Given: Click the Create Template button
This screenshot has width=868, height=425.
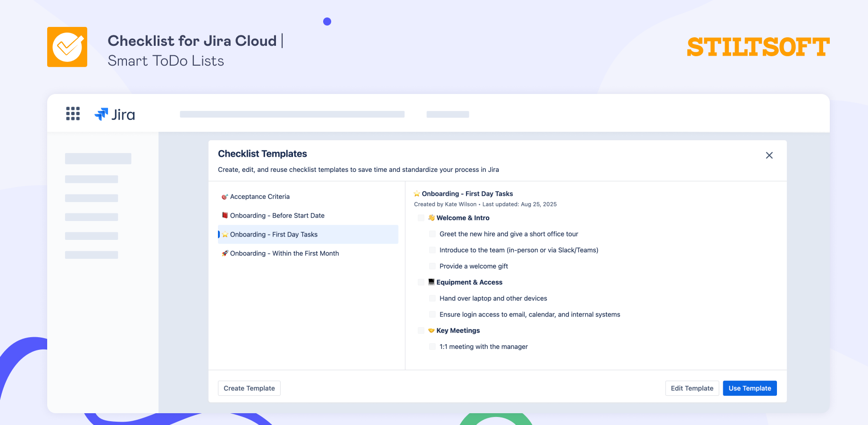Looking at the screenshot, I should coord(249,388).
